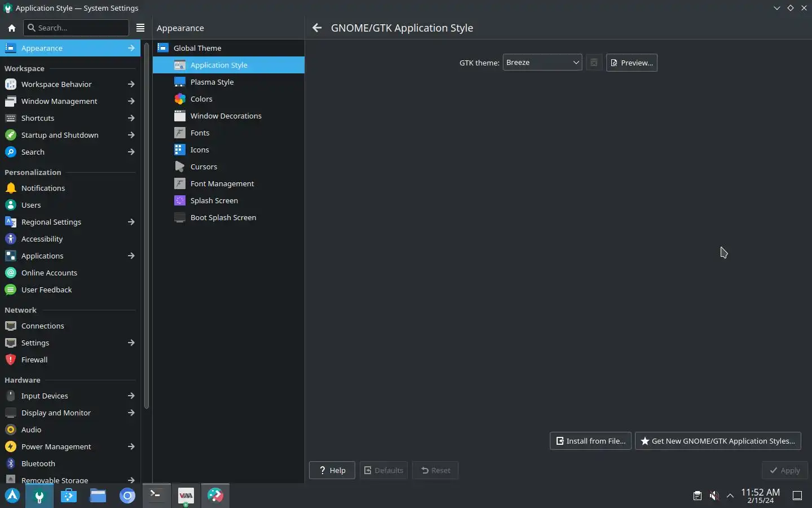Click the Bluetooth icon
This screenshot has width=812, height=508.
click(x=10, y=463)
